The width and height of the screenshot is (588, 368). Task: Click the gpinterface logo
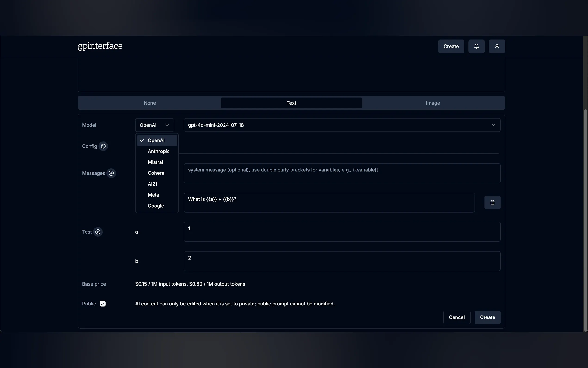(x=100, y=46)
